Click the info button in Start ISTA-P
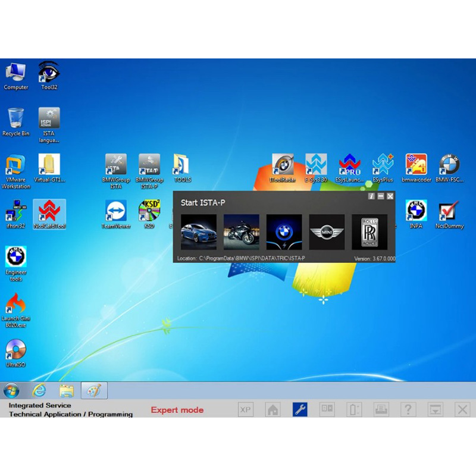Screen dimensions: 476x476 coord(371,196)
